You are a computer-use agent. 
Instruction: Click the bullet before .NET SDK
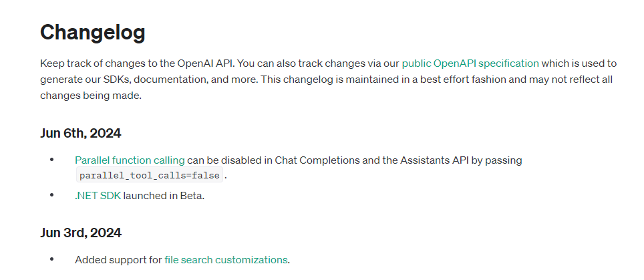coord(51,195)
